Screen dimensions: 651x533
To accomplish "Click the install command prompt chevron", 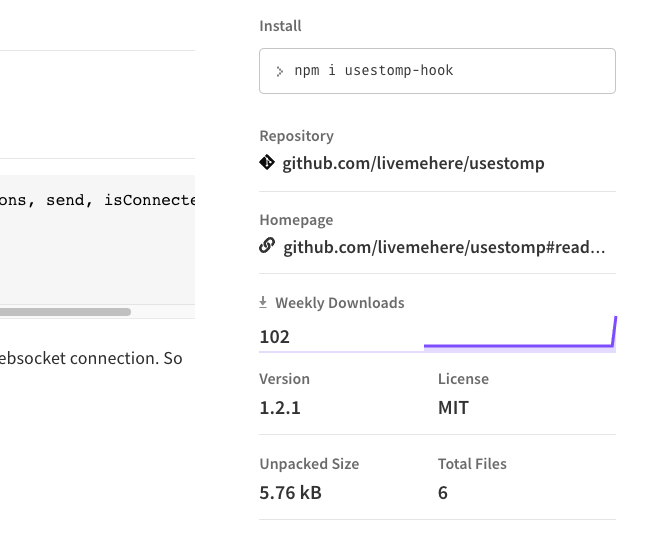I will click(279, 71).
